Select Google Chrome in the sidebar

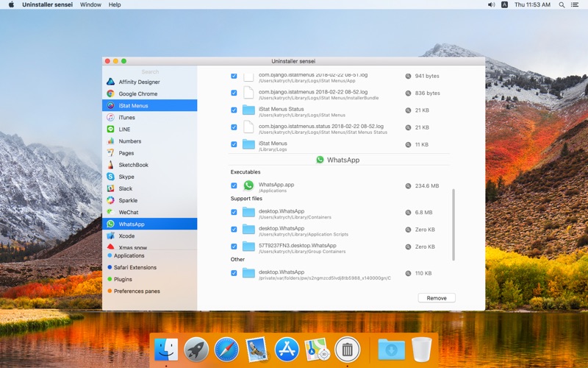[x=137, y=93]
